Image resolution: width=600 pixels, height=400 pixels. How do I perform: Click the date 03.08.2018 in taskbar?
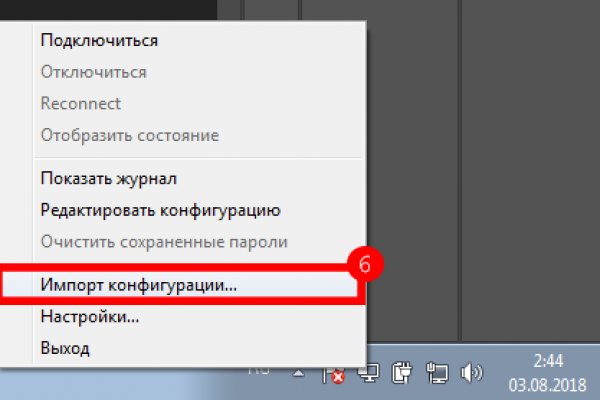pos(546,386)
